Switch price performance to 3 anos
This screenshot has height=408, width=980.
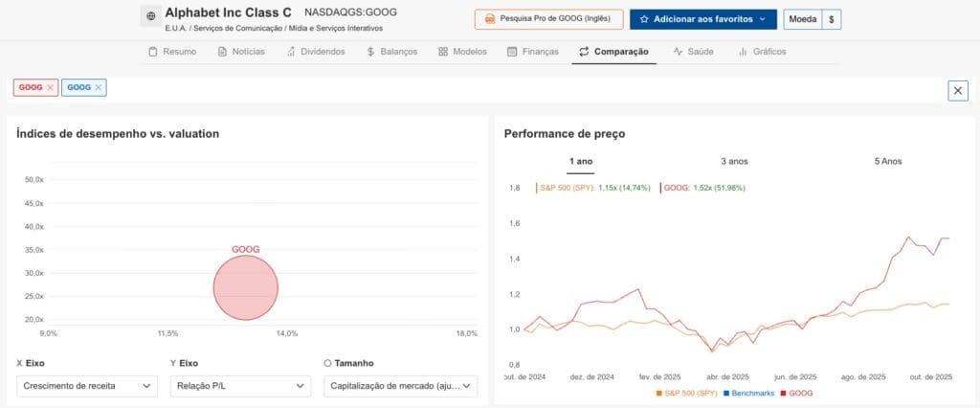tap(734, 162)
